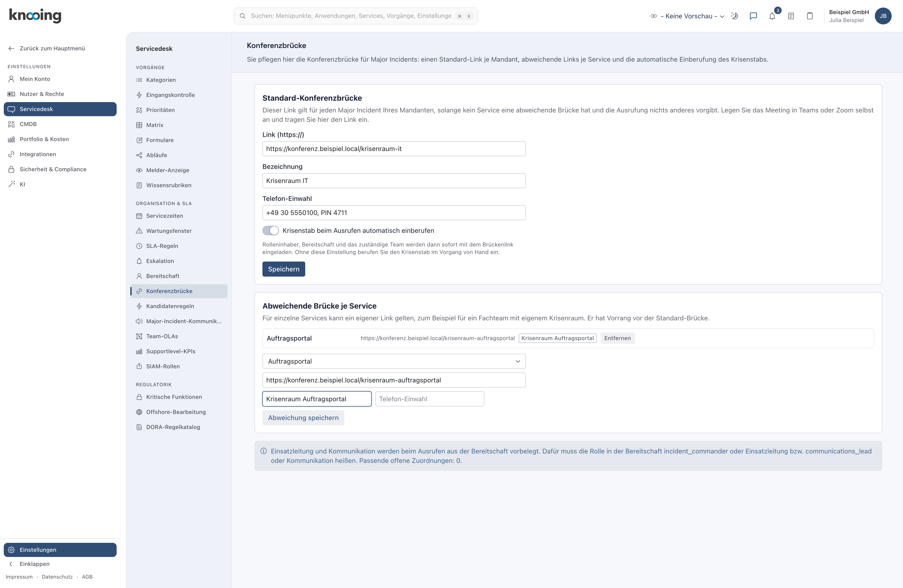Image resolution: width=903 pixels, height=588 pixels.
Task: Click the knooing logo
Action: [x=35, y=16]
